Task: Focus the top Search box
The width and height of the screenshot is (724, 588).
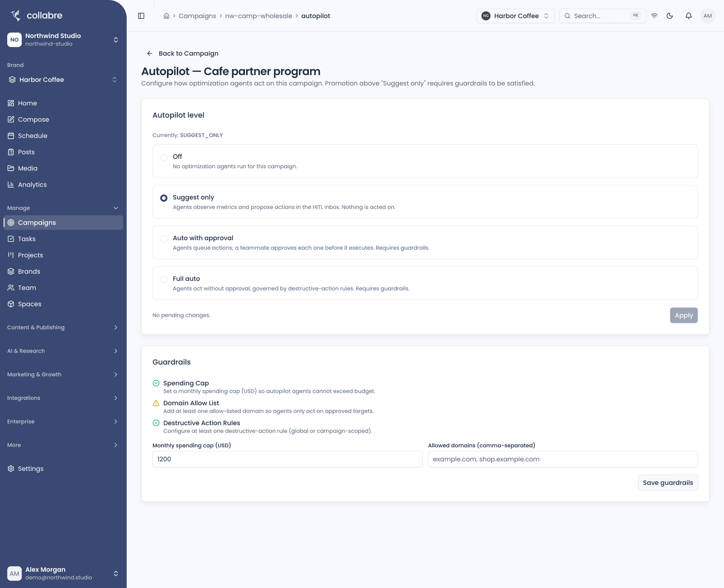Action: 603,16
